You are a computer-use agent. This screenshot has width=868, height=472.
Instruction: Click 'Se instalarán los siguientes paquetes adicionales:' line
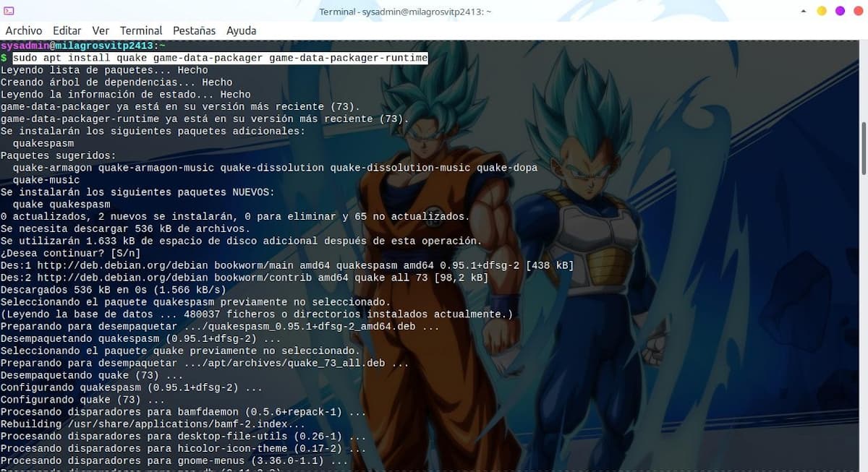tap(153, 132)
